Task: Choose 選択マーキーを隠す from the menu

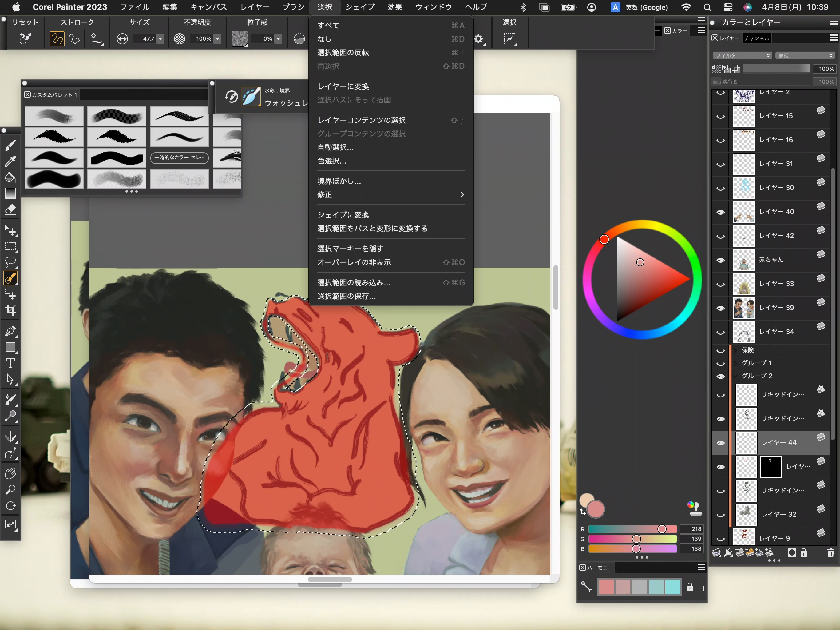Action: pos(391,249)
